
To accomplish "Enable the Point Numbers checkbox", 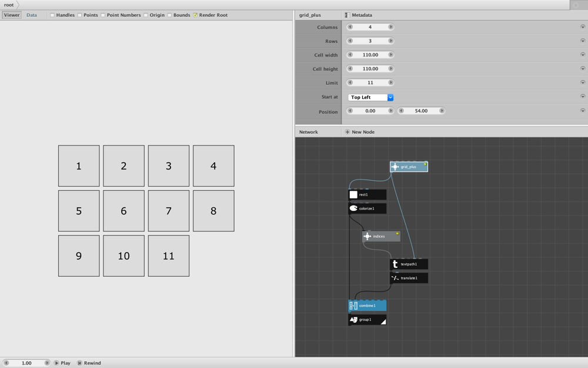I will tap(103, 15).
